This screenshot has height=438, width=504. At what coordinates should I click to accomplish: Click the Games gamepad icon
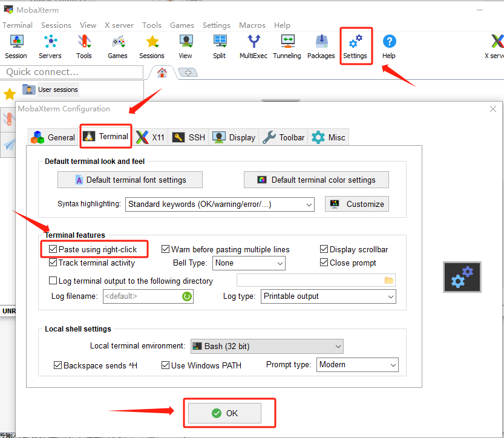click(x=117, y=47)
